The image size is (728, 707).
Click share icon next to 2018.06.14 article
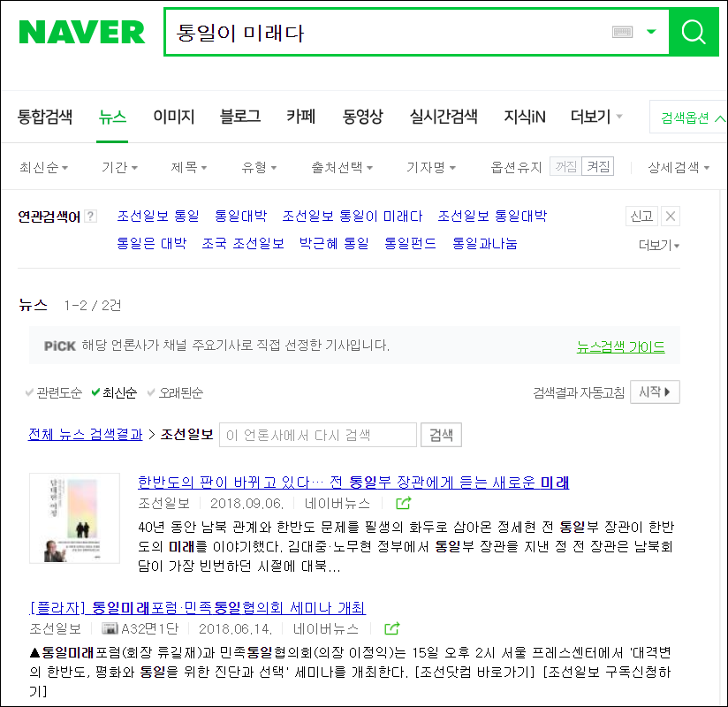392,628
